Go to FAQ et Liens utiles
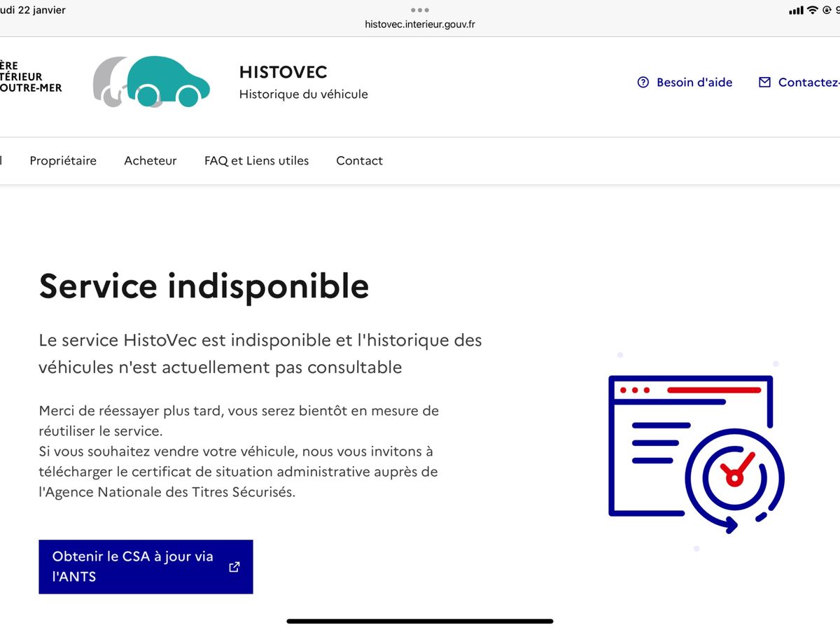The image size is (840, 630). 256,160
